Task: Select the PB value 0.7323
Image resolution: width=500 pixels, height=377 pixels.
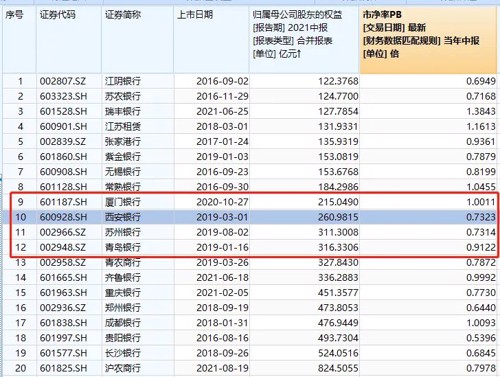Action: (x=481, y=217)
